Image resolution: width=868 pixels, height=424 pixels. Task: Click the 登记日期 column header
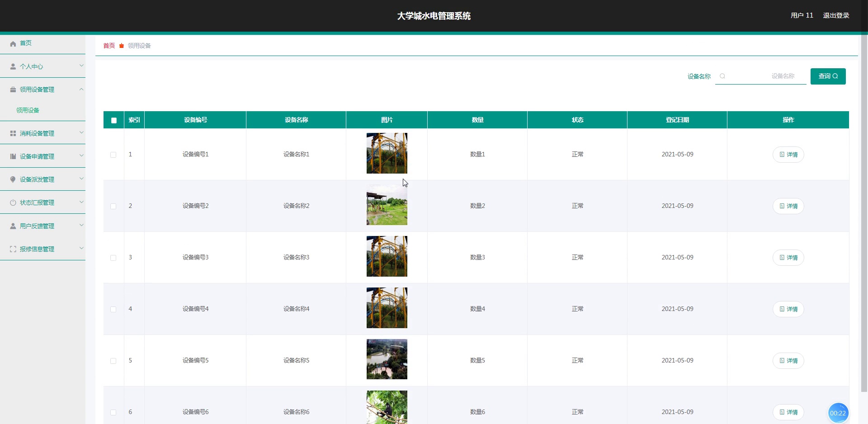[x=677, y=120]
